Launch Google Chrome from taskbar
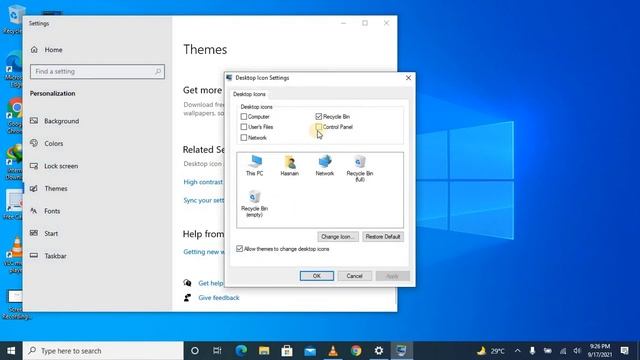640x360 pixels. (x=356, y=351)
